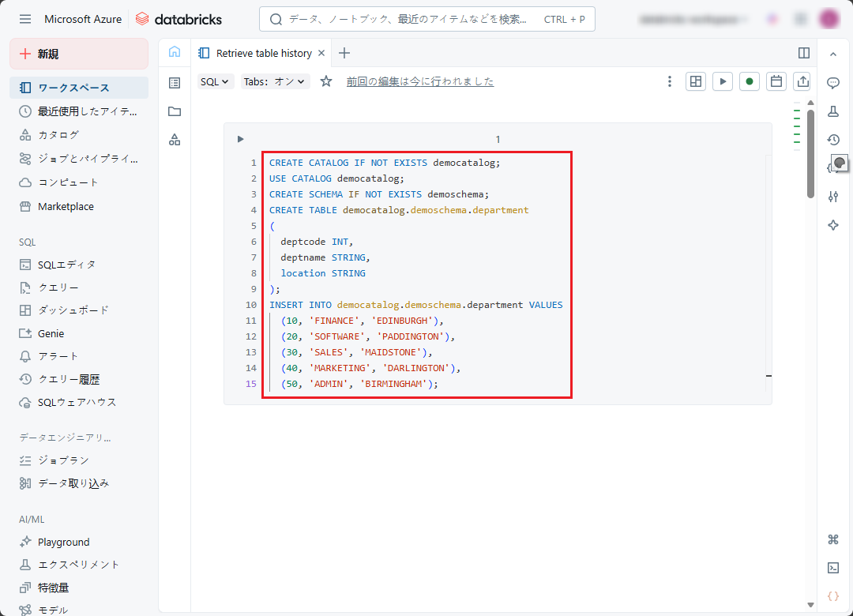Screen dimensions: 853x616
Task: Open the version history icon
Action: click(832, 140)
